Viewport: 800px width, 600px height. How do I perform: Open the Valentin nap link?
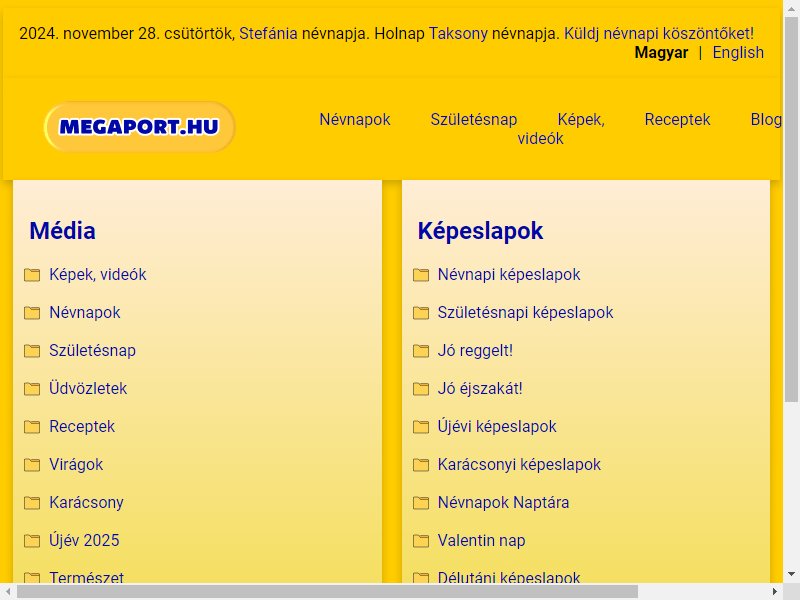coord(481,540)
